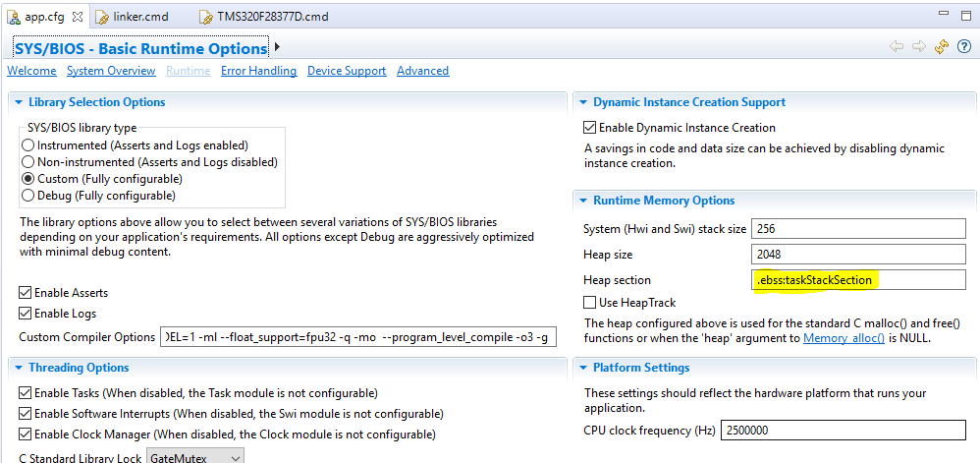
Task: Open dropdown arrow beside Basic Runtime Options title
Action: (278, 46)
